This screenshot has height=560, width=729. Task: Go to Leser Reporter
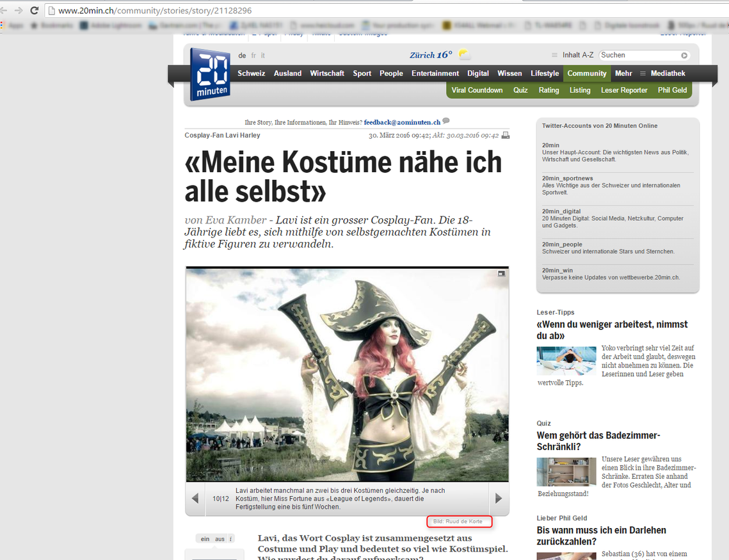[624, 90]
